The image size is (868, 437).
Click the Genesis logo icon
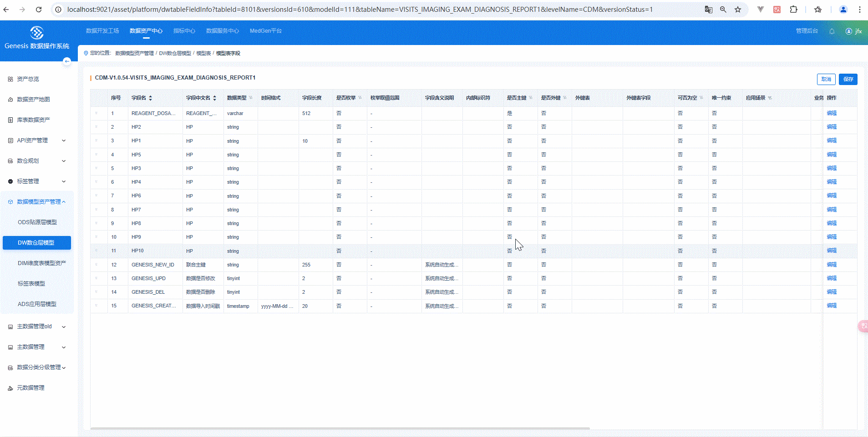pos(36,33)
